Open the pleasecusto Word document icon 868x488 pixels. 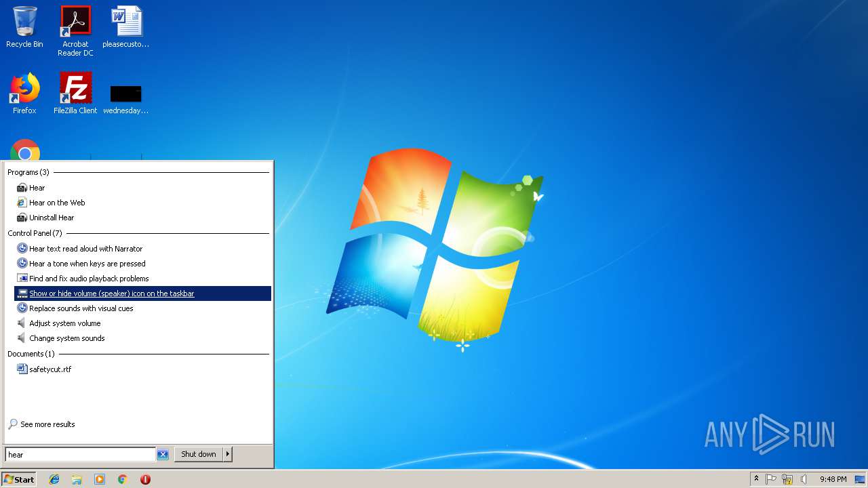(125, 27)
